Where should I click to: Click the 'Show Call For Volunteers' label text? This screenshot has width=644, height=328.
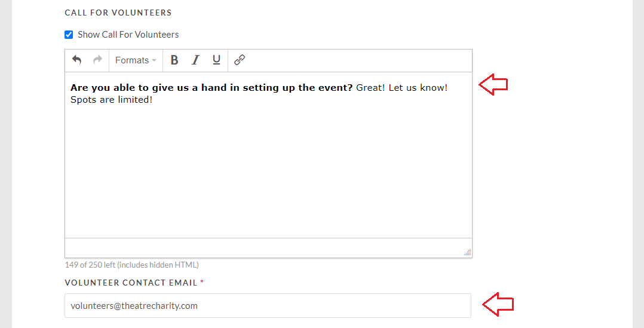coord(128,35)
